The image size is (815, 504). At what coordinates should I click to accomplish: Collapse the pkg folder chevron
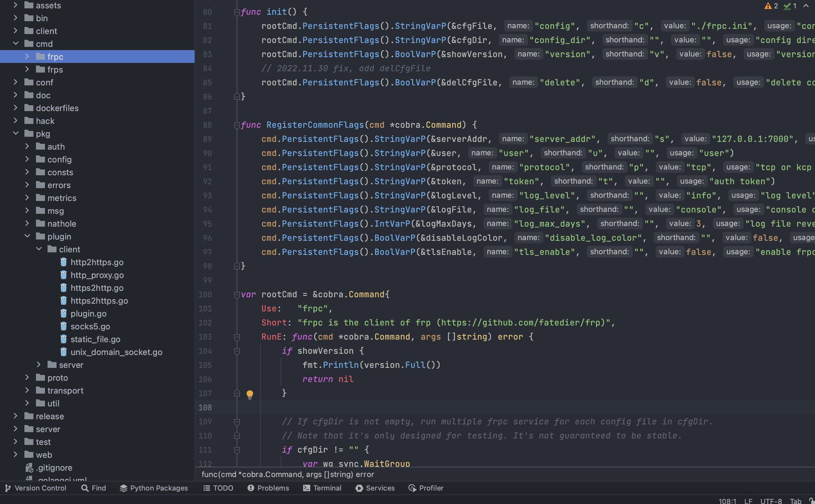pos(15,133)
